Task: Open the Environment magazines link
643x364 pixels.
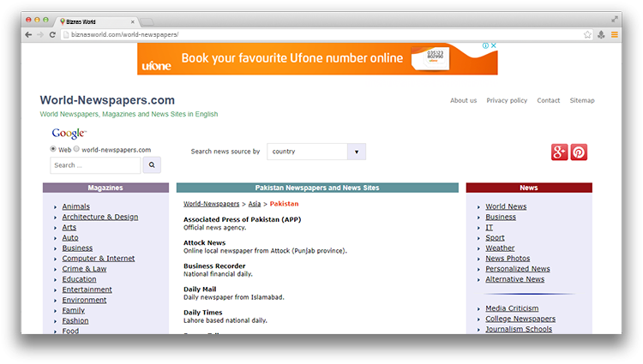Action: click(84, 300)
